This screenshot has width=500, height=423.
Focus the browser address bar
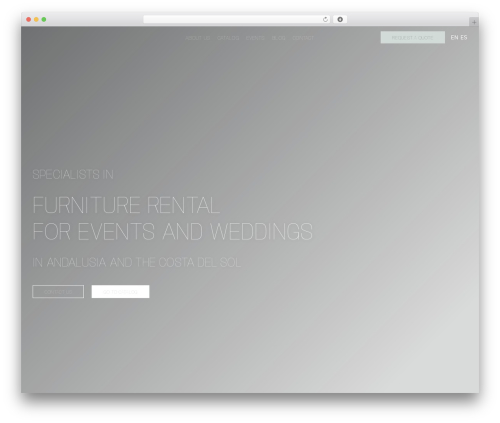(236, 20)
